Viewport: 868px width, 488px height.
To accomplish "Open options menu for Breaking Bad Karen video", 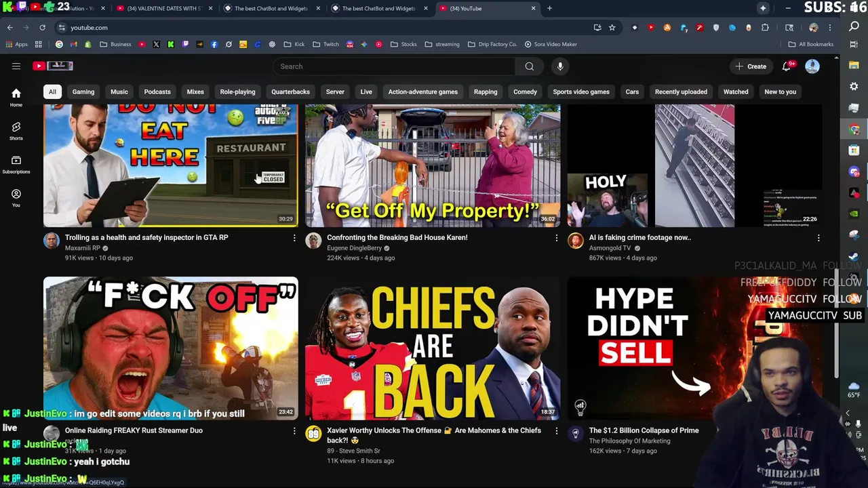I will (x=557, y=238).
